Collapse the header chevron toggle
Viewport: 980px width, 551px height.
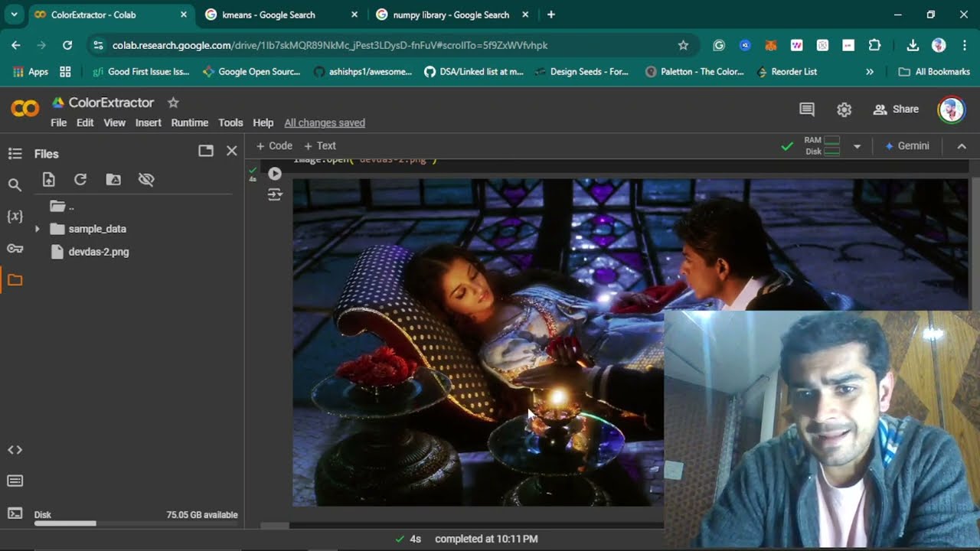click(962, 146)
